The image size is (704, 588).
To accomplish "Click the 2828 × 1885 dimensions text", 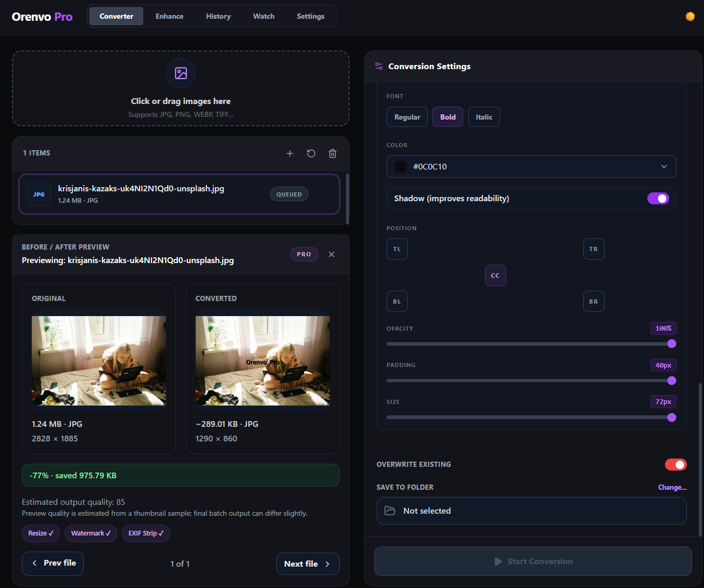I will pos(55,439).
